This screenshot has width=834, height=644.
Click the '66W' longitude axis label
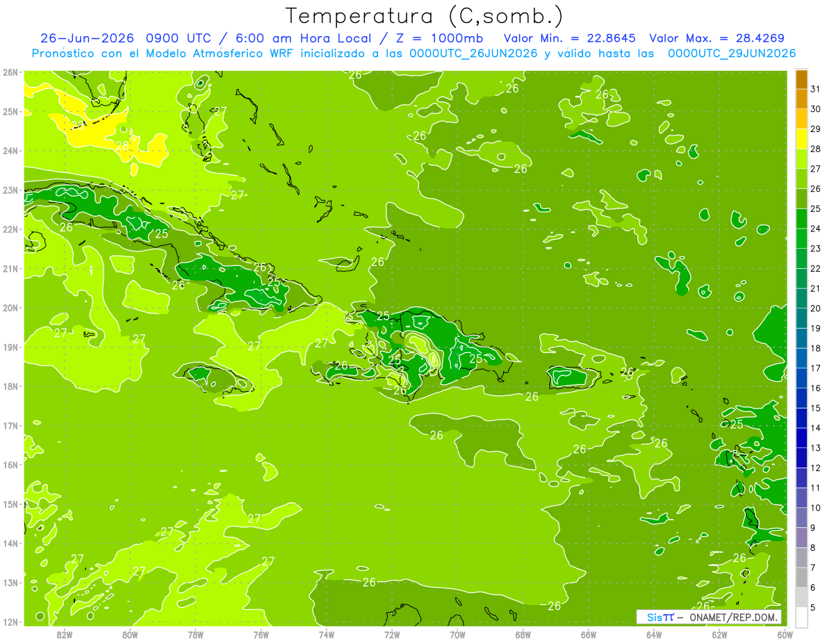coord(588,634)
